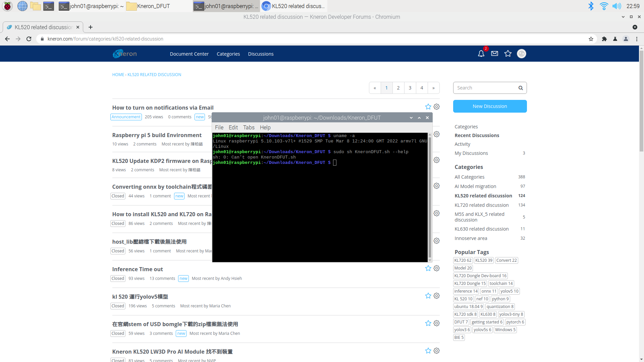Viewport: 644px width, 362px height.
Task: Select 'KL720 related discussion' category
Action: [x=481, y=205]
